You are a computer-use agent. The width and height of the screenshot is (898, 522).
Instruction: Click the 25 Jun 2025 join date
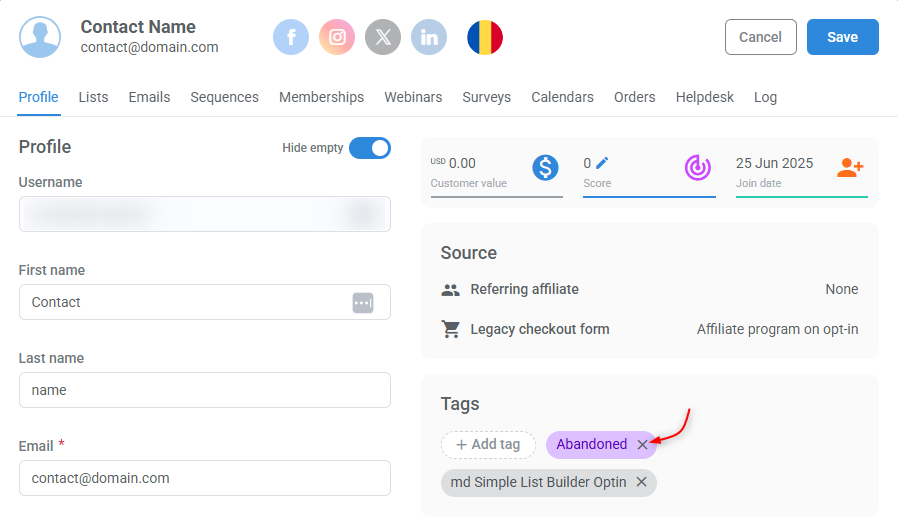(774, 163)
